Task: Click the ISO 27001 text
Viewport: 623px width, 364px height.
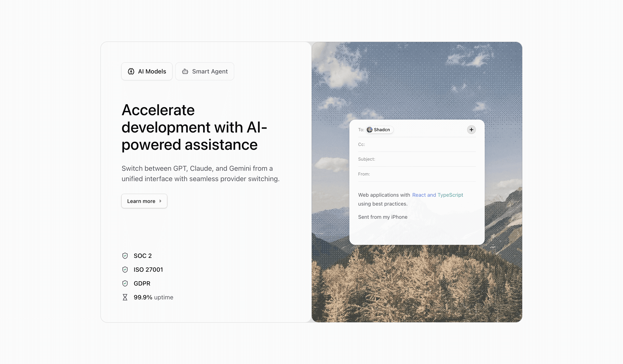Action: (x=148, y=269)
